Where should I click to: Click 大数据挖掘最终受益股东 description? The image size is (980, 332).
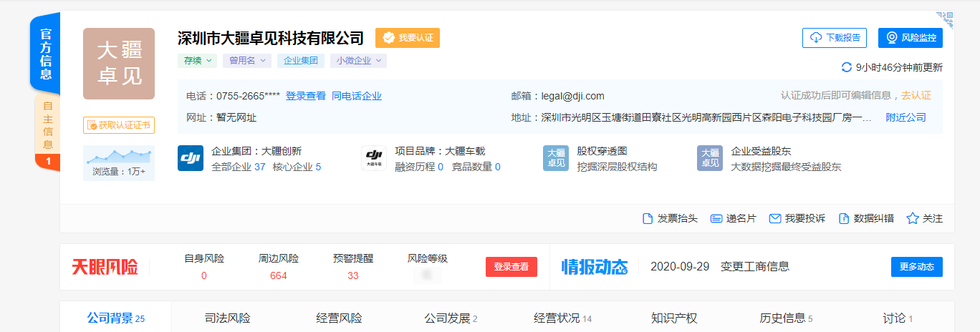tap(786, 167)
